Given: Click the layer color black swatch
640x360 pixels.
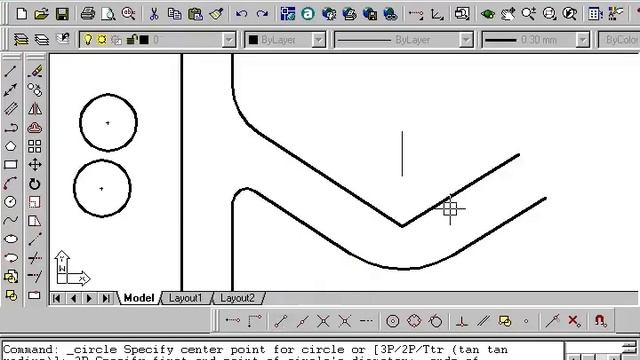Looking at the screenshot, I should 144,40.
